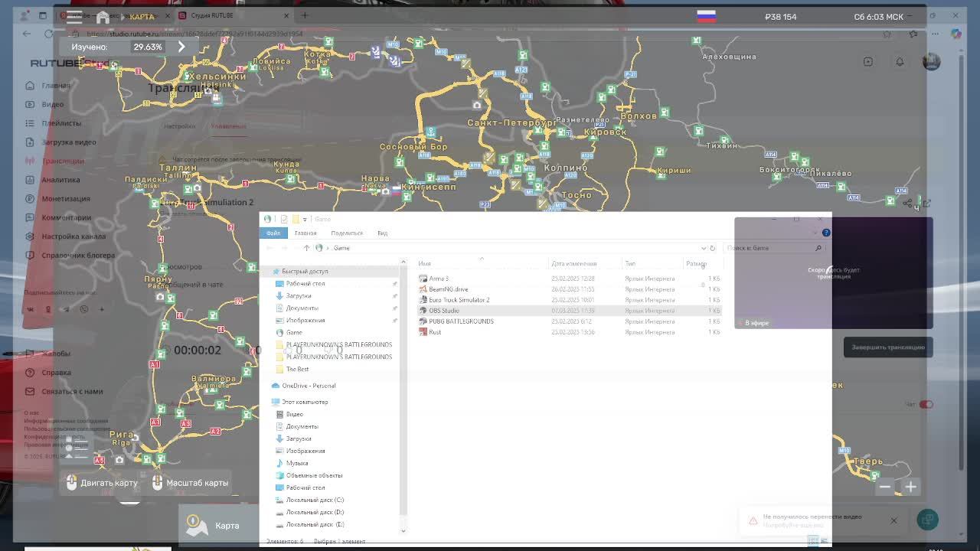Toggle the red chat switch

coord(926,404)
